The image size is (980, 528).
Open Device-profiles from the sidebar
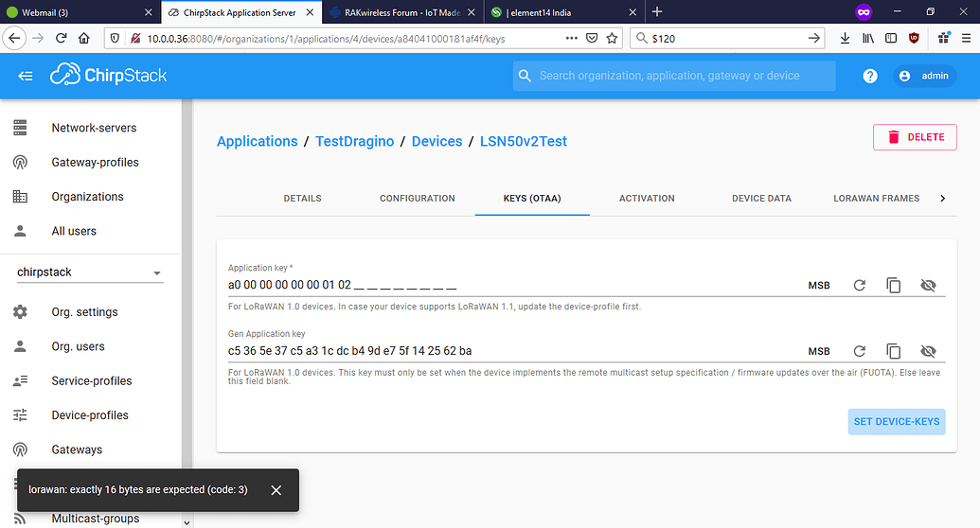point(89,415)
